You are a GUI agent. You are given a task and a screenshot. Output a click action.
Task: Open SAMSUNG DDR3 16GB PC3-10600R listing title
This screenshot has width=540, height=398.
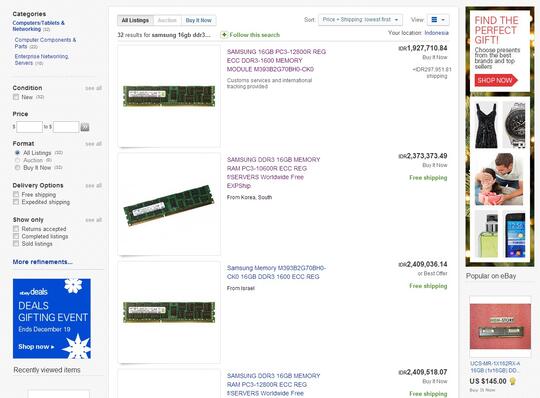click(x=273, y=173)
